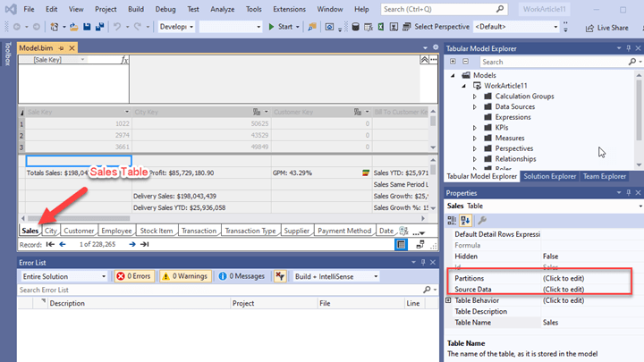Screen dimensions: 644x362
Task: Go to last record icon
Action: [x=145, y=244]
